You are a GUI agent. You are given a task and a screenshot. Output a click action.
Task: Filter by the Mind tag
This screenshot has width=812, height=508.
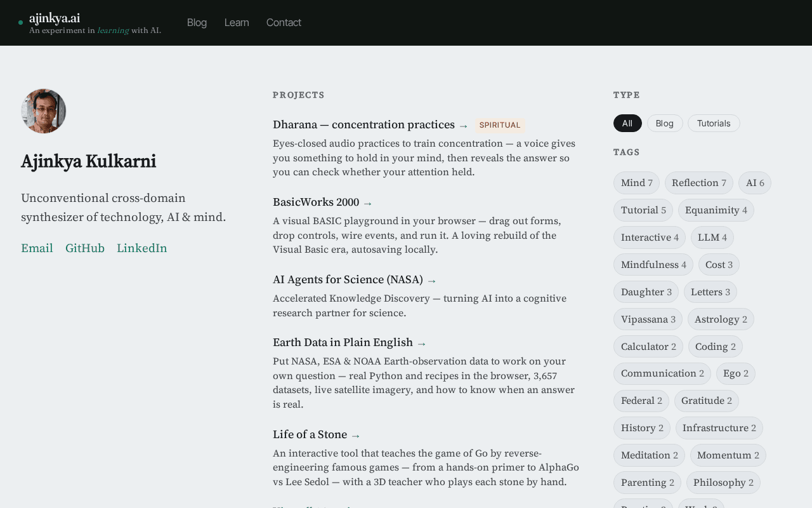pyautogui.click(x=636, y=183)
